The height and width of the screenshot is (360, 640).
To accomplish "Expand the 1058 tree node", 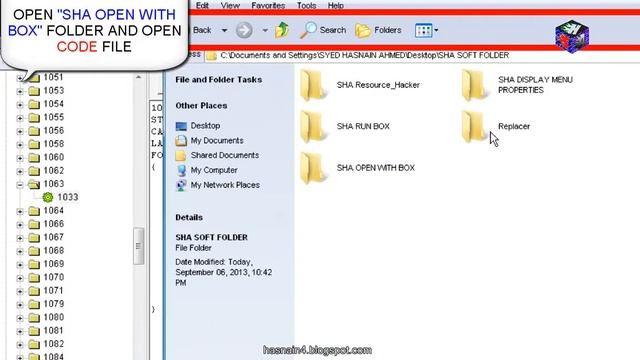I will pyautogui.click(x=20, y=145).
